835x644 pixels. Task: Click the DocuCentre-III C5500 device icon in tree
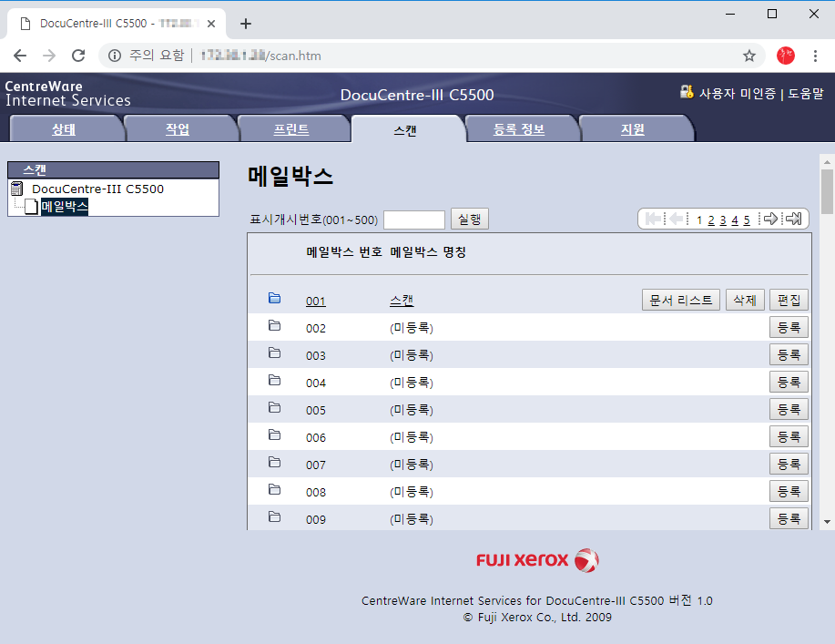pyautogui.click(x=17, y=189)
